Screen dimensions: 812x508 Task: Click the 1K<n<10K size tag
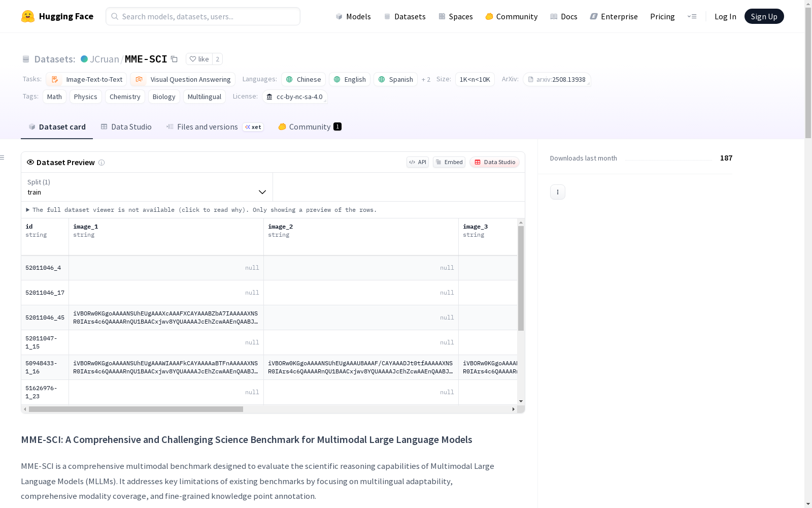[x=475, y=79]
